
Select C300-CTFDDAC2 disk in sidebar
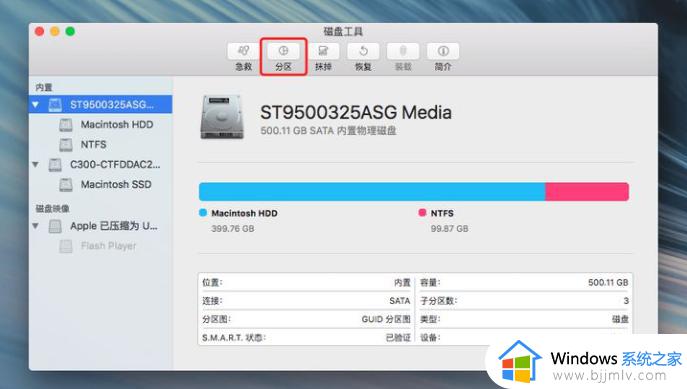pyautogui.click(x=115, y=165)
